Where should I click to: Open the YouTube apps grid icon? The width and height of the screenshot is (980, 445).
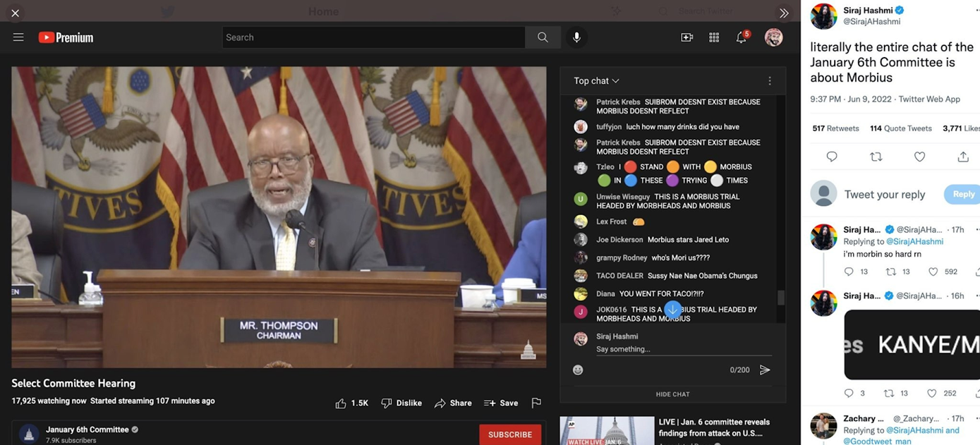point(714,37)
